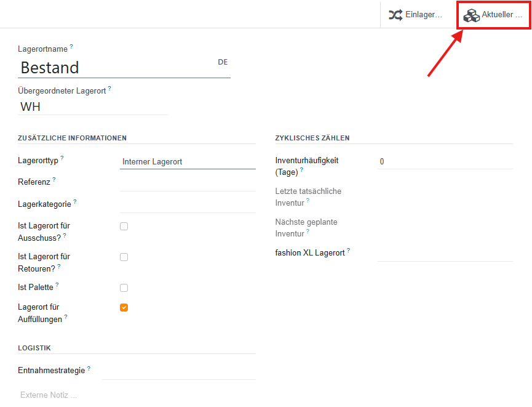532x407 pixels.
Task: Click help question mark next to Lagerkategorie
Action: (75, 202)
